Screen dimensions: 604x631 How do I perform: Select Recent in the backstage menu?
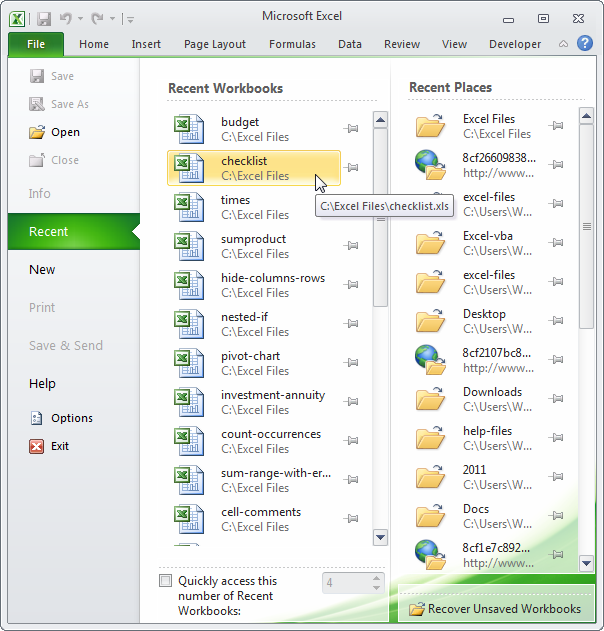(x=74, y=231)
